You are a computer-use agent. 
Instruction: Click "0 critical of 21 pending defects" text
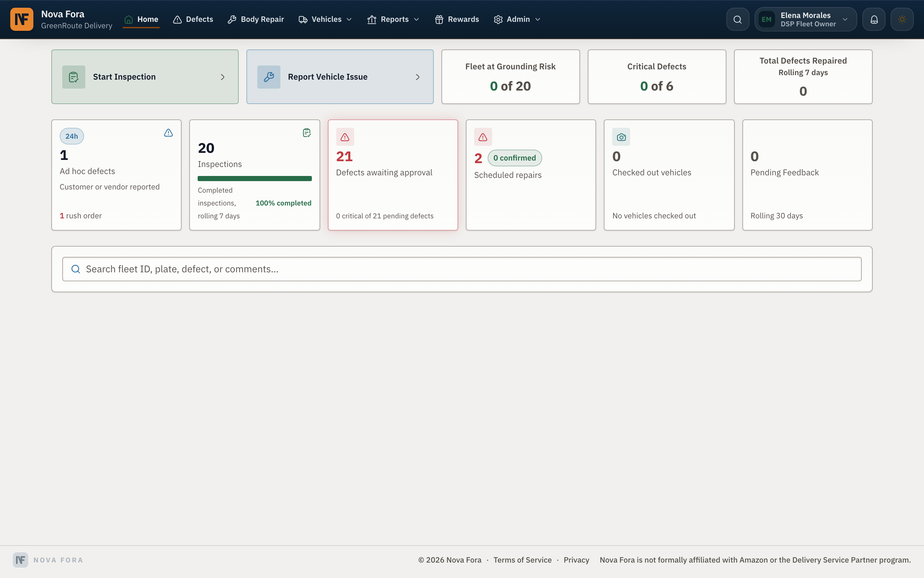coord(384,216)
